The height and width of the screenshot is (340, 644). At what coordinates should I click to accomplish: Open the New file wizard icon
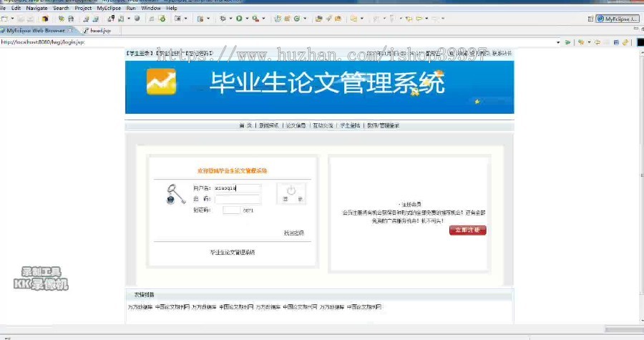click(x=4, y=19)
